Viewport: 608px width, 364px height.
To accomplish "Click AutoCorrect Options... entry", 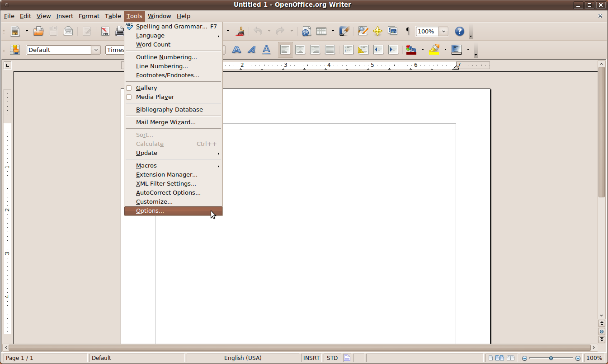I will tap(168, 193).
